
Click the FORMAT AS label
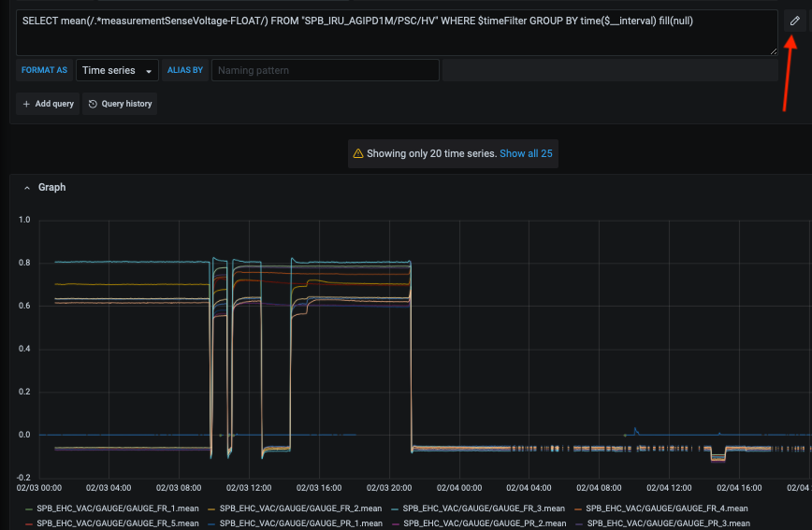point(44,70)
